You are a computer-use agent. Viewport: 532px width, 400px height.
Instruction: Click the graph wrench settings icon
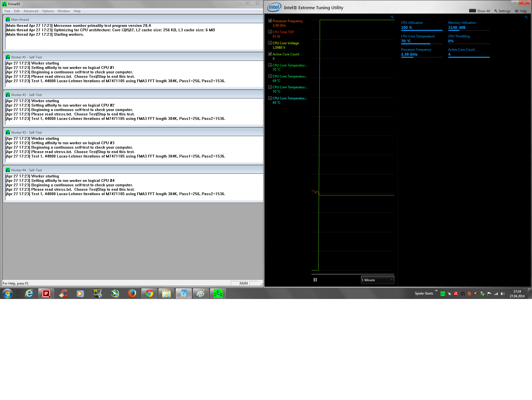(392, 17)
